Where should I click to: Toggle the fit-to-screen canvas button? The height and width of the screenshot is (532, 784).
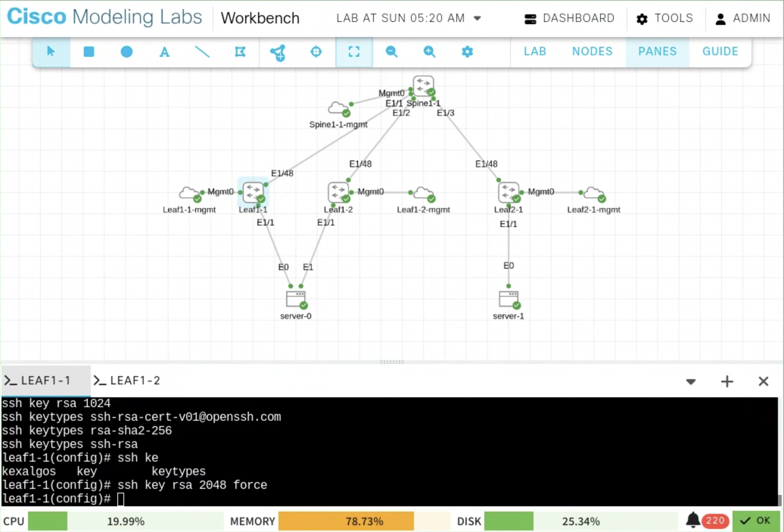click(x=354, y=51)
